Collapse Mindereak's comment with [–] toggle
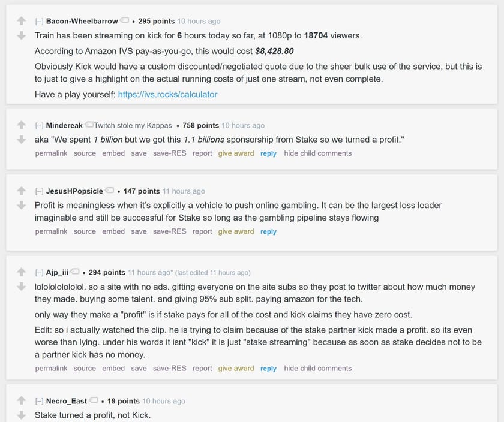The width and height of the screenshot is (504, 422). pos(39,126)
